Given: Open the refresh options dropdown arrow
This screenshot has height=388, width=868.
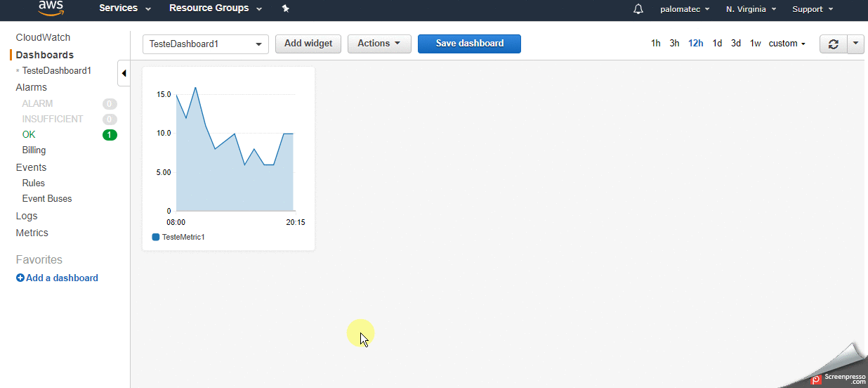Looking at the screenshot, I should 855,44.
